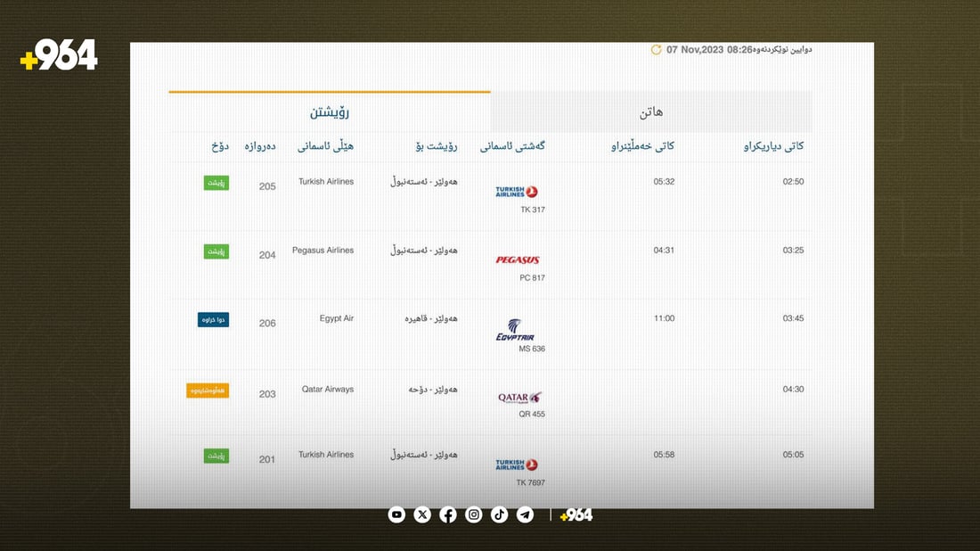Select the ڕۆیشتن (departures) tab
The width and height of the screenshot is (980, 551).
tap(328, 111)
